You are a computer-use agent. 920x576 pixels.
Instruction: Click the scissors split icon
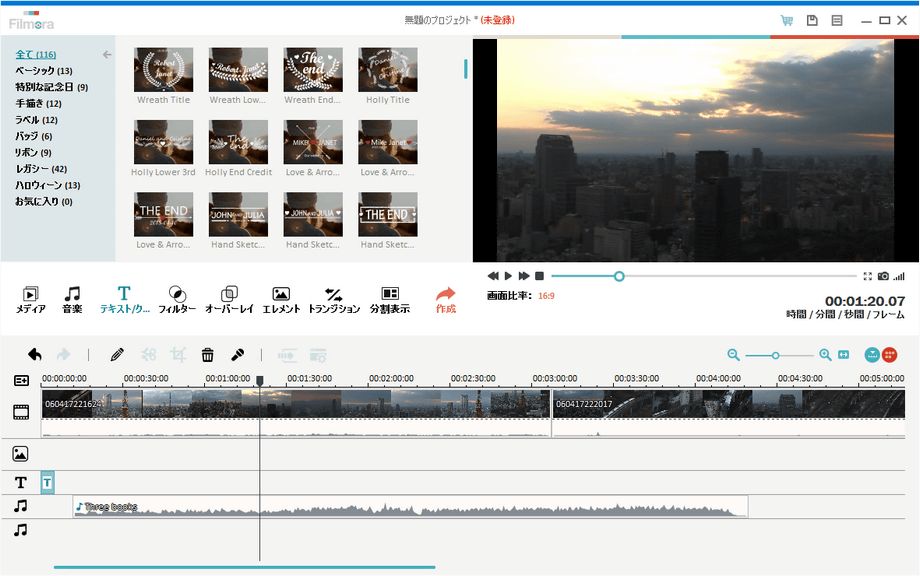pyautogui.click(x=149, y=355)
